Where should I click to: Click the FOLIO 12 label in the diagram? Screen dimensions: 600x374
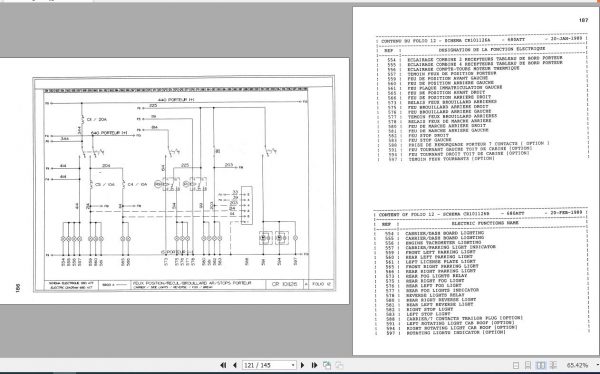(x=321, y=284)
